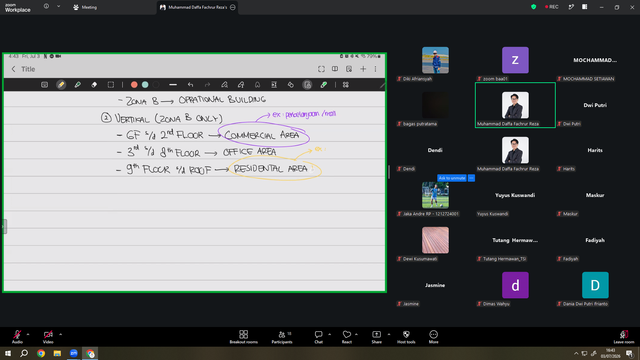Select zoom baa01 participant tile

pos(515,60)
